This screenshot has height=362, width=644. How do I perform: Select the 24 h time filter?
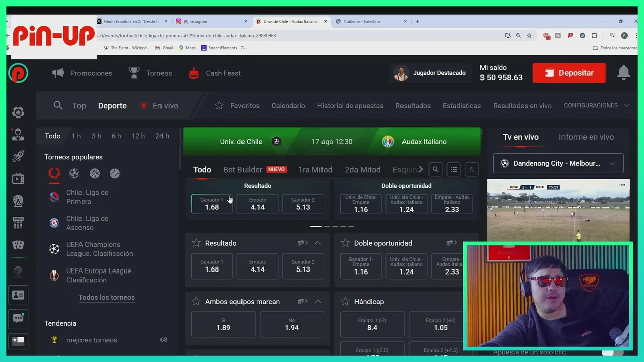click(162, 136)
